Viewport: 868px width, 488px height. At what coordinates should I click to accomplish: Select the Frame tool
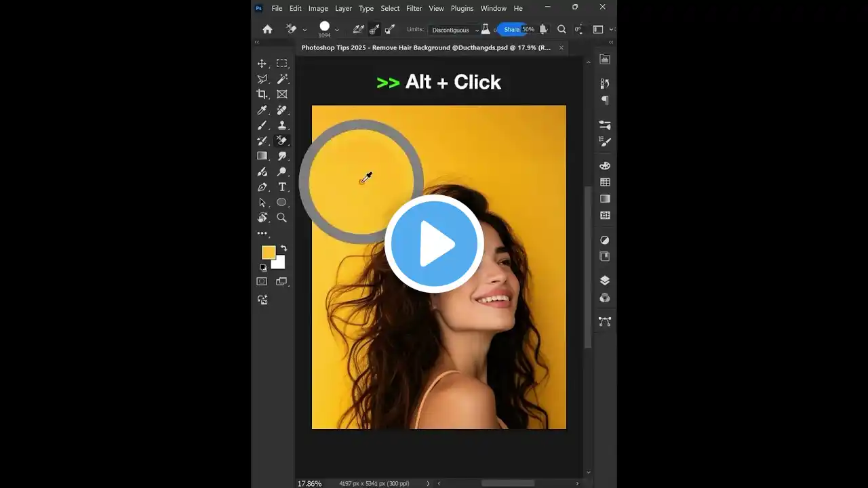click(282, 94)
